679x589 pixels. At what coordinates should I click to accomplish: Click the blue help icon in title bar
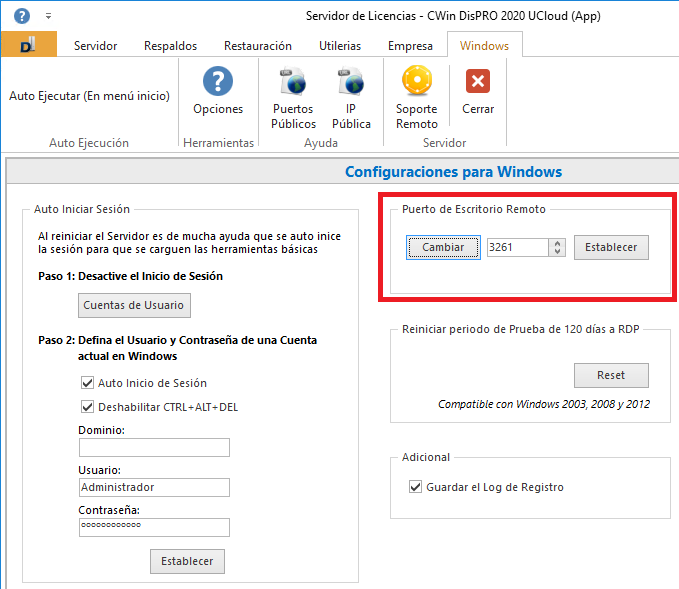(x=22, y=16)
